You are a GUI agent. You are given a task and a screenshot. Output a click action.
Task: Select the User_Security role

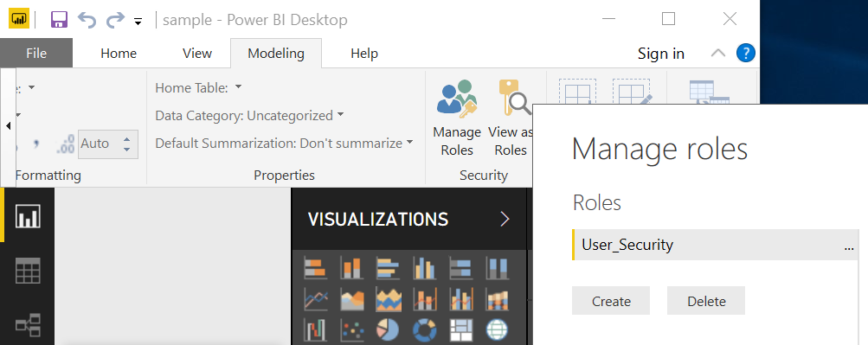coord(714,245)
